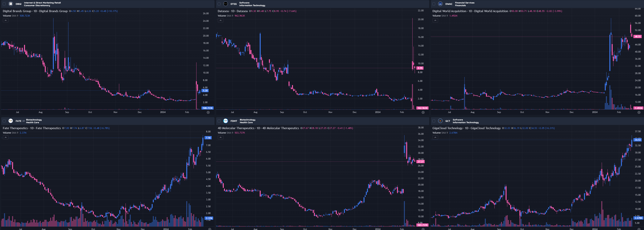The height and width of the screenshot is (230, 644).
Task: Check the FDMT selection checkbox
Action: tap(219, 121)
